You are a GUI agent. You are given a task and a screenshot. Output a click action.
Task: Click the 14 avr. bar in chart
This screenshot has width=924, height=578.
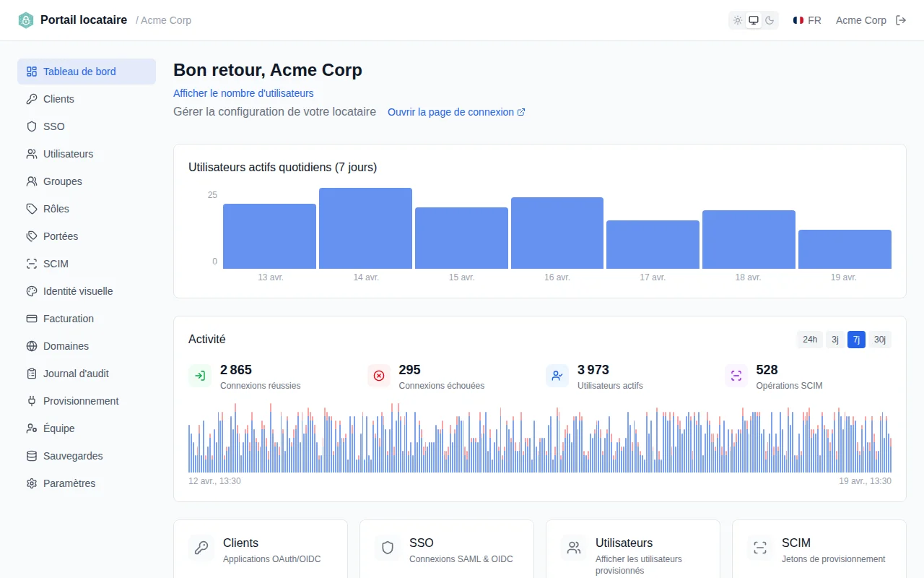[x=365, y=228]
